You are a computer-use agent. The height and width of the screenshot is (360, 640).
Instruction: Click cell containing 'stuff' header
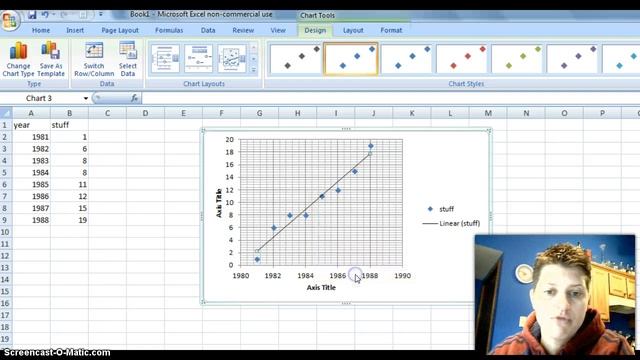point(69,125)
